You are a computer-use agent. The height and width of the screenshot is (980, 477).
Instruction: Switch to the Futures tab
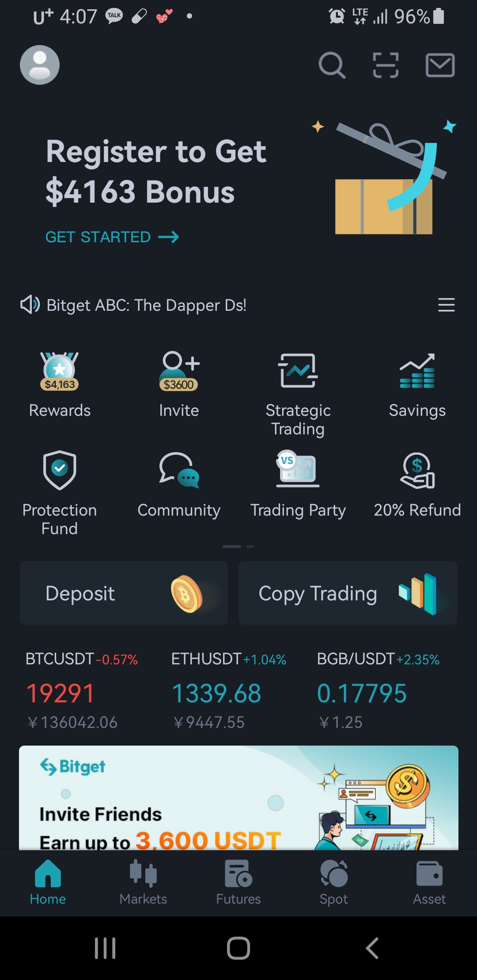tap(238, 883)
